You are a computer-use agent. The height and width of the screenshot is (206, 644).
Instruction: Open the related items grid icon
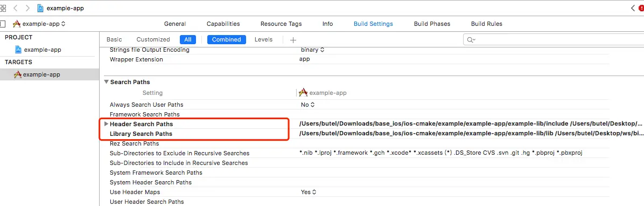(3, 8)
